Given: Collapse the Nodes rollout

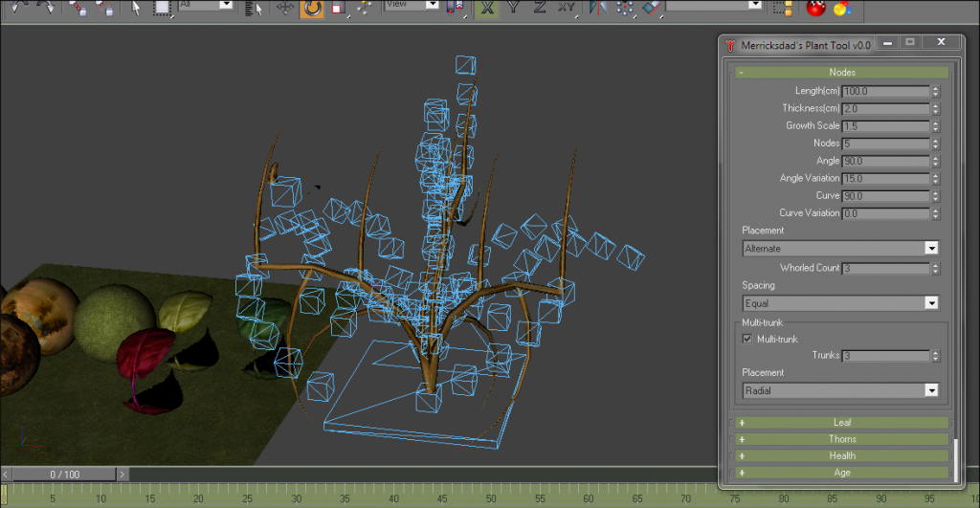Looking at the screenshot, I should (842, 72).
